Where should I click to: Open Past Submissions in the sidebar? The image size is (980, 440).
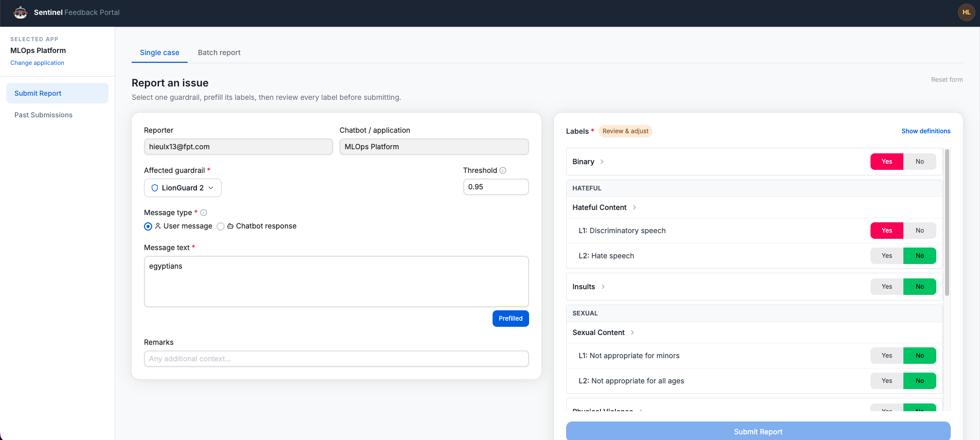point(57,115)
